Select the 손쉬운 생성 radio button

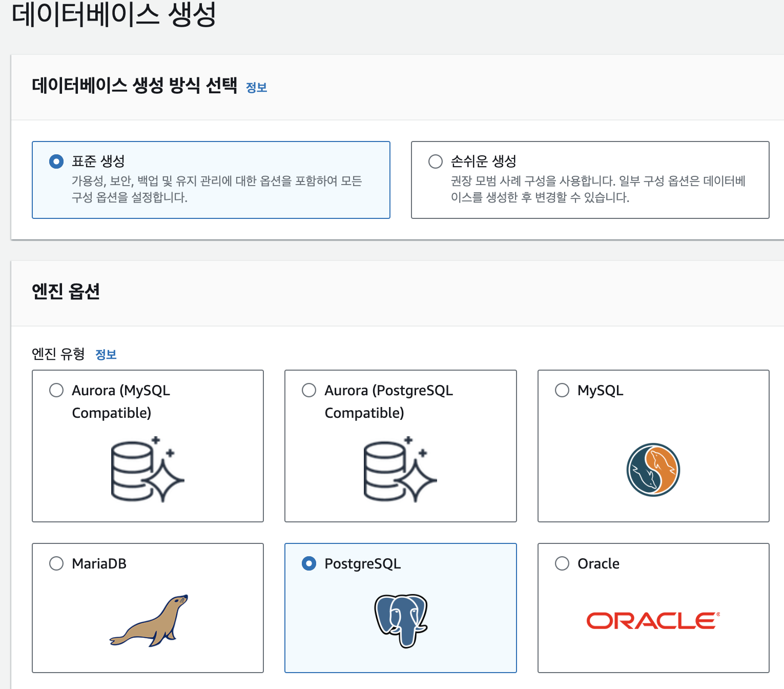436,161
